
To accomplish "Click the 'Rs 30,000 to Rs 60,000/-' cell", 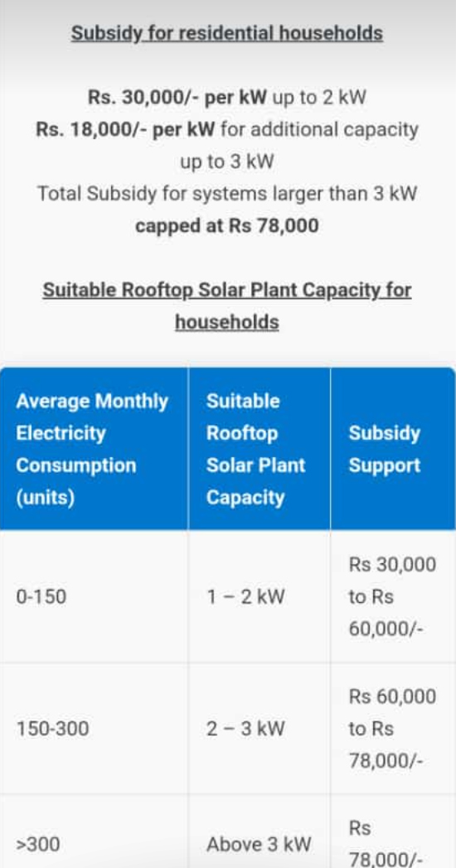I will pyautogui.click(x=392, y=596).
